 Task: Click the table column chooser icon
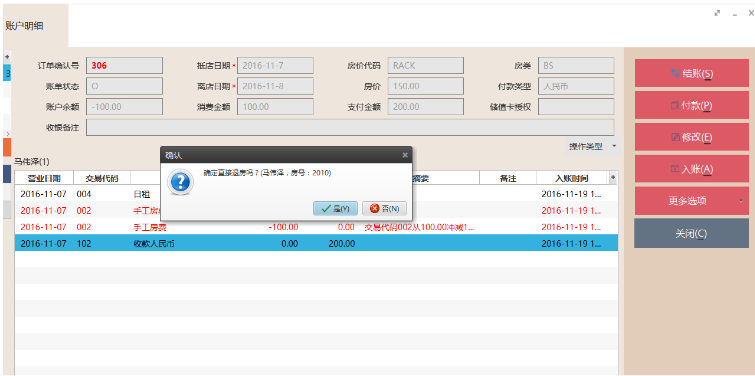613,178
